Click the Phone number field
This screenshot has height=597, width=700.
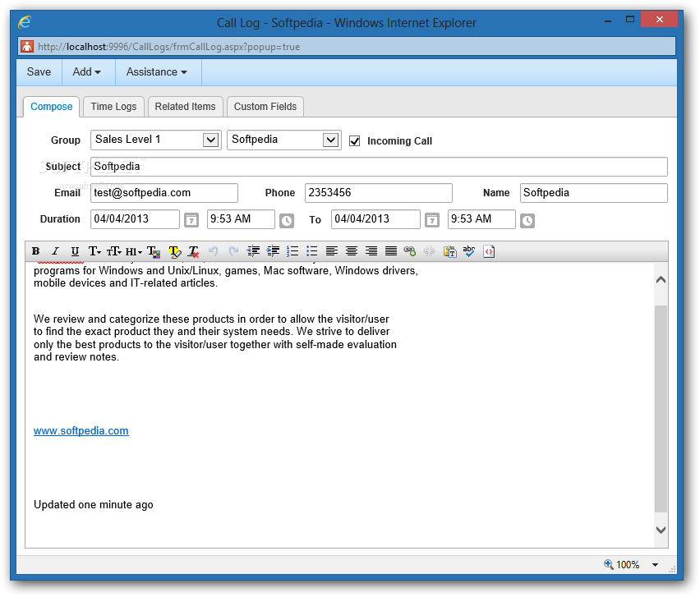(379, 193)
